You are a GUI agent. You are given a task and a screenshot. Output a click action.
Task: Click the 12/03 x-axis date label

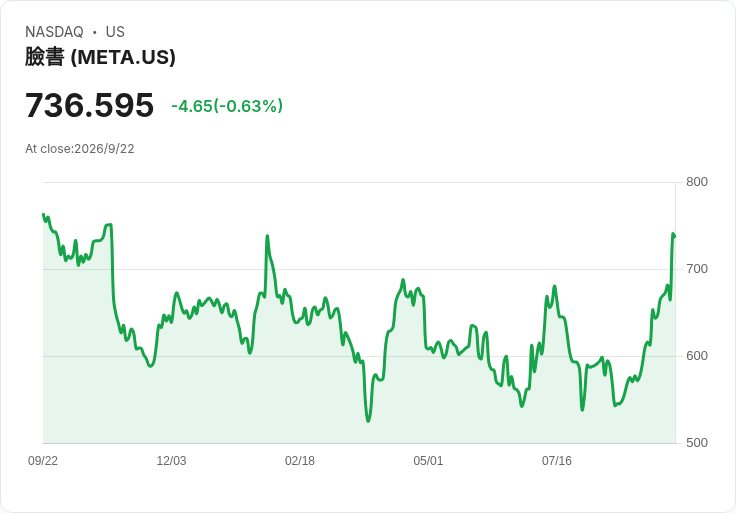click(171, 461)
